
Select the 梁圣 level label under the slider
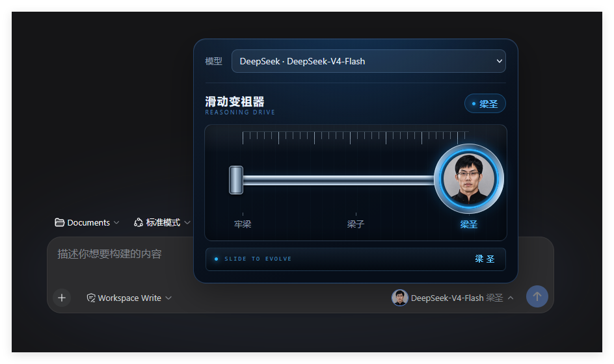469,224
